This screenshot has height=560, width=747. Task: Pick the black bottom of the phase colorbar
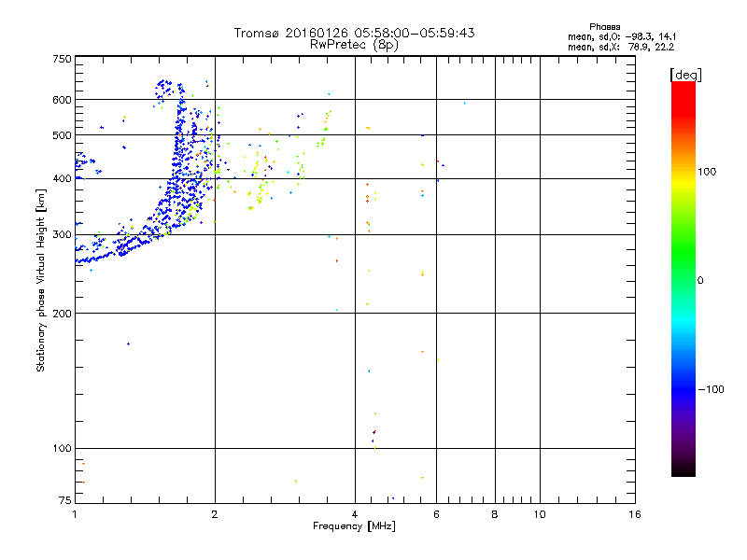click(x=684, y=469)
